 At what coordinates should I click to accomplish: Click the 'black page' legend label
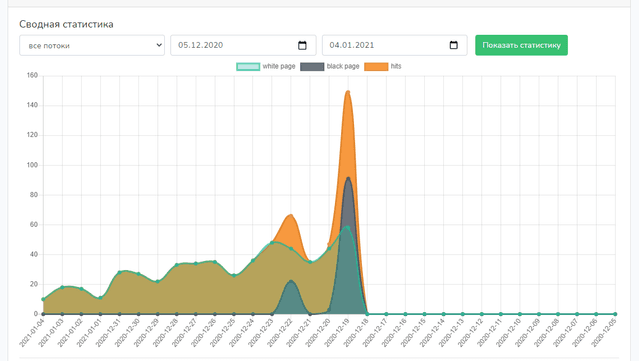click(x=343, y=66)
